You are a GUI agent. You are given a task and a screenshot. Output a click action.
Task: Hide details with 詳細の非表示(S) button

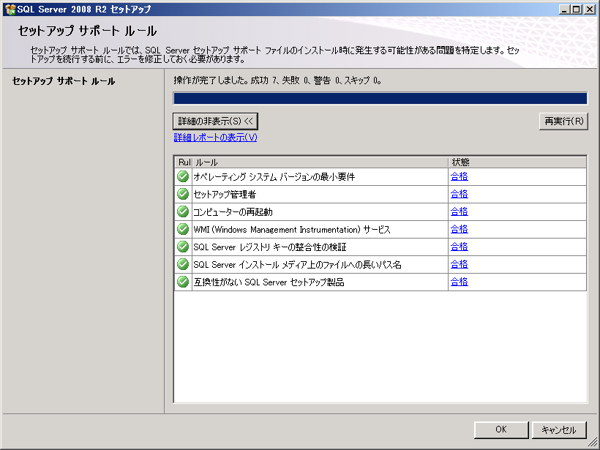click(215, 121)
